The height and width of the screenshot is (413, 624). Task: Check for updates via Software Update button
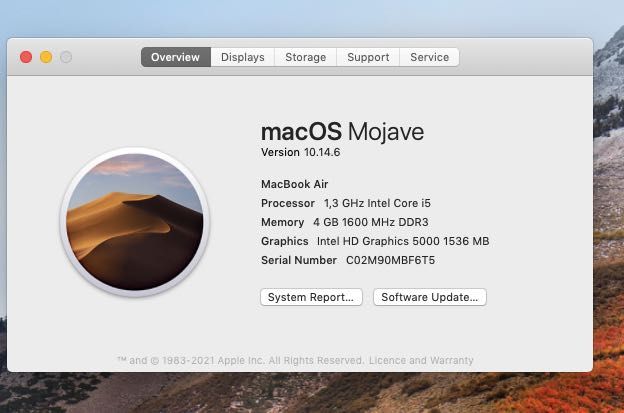[x=430, y=297]
